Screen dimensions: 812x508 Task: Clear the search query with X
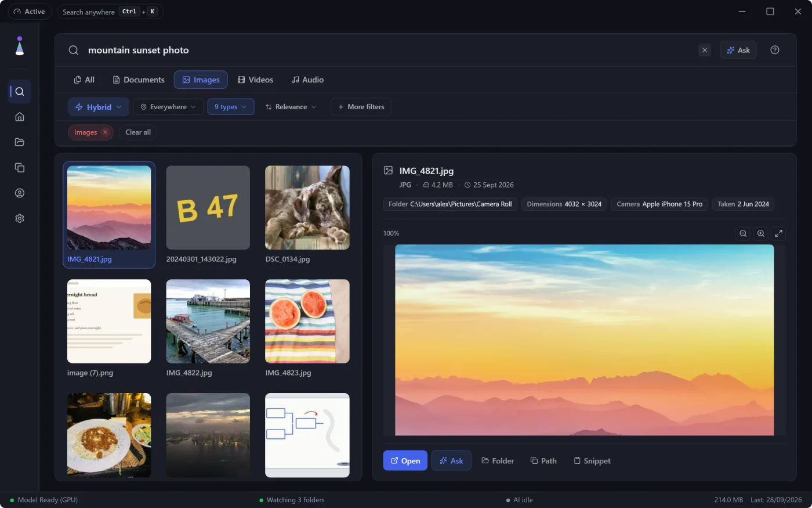(705, 51)
